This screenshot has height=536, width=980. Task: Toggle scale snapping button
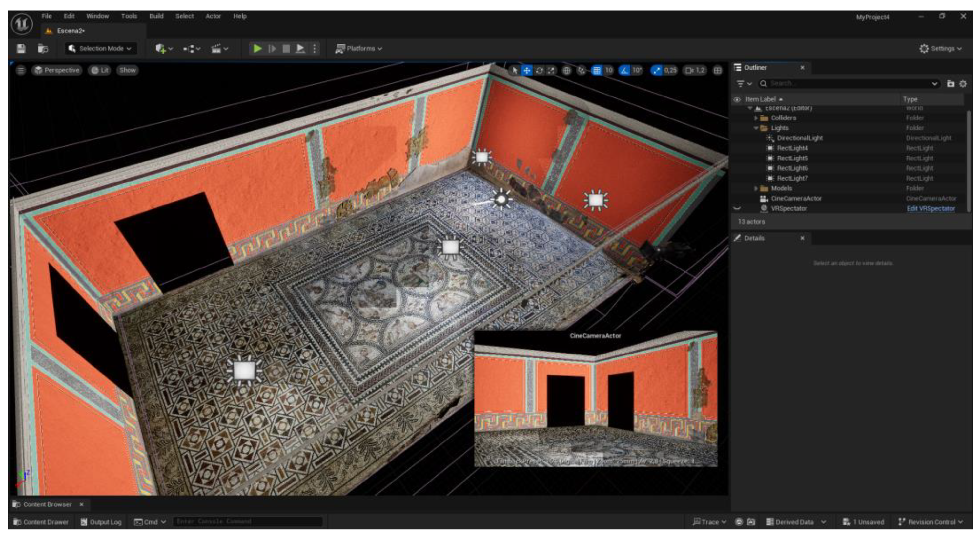point(657,71)
